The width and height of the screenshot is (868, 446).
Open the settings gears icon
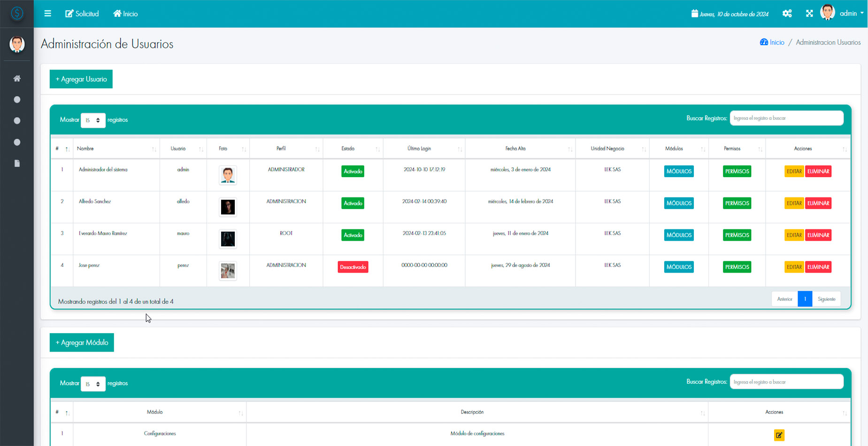point(787,14)
